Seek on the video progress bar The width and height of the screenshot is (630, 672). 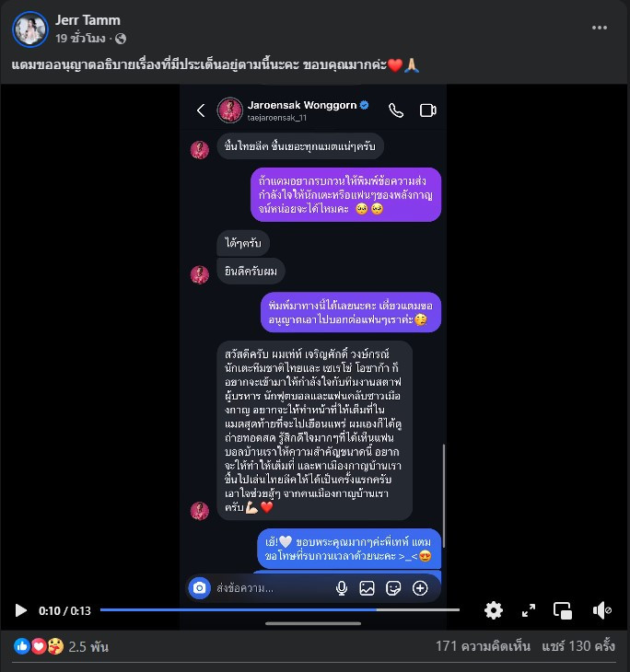pos(280,609)
